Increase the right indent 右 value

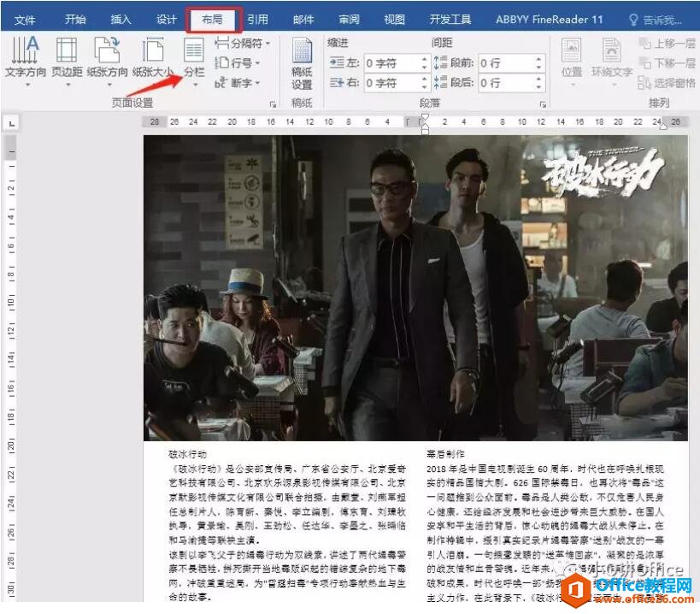point(425,79)
